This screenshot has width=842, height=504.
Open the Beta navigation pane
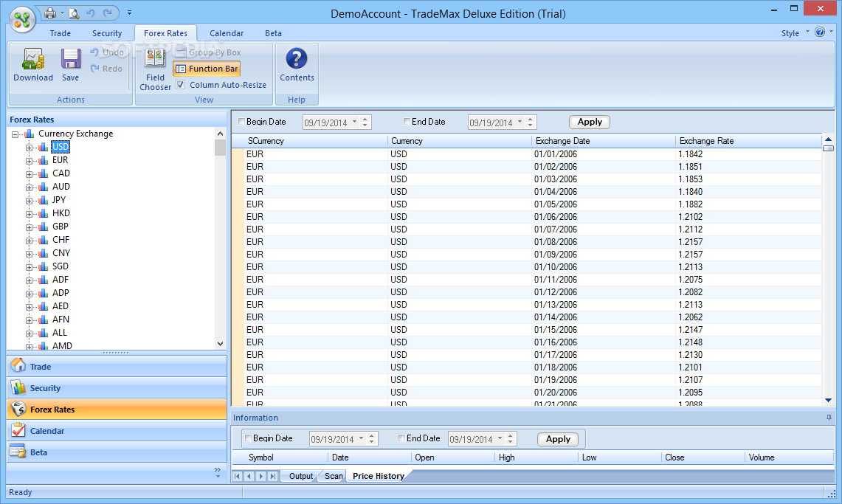tap(117, 452)
